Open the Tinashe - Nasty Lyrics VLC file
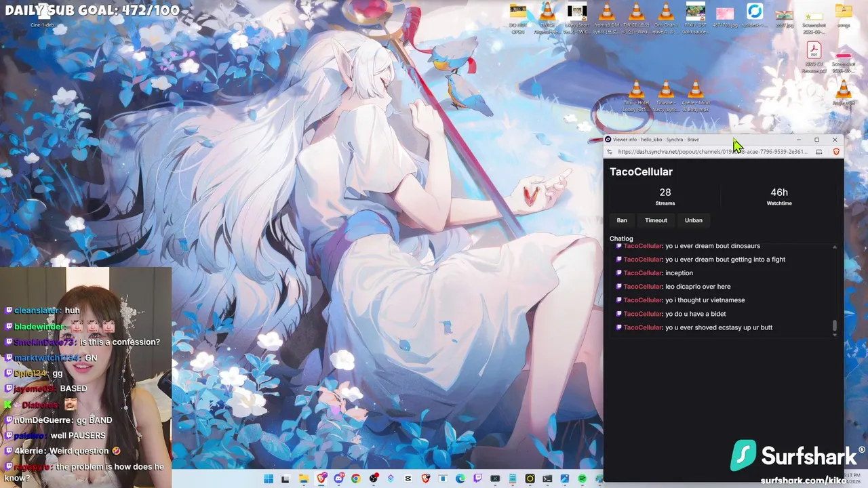 click(x=666, y=97)
